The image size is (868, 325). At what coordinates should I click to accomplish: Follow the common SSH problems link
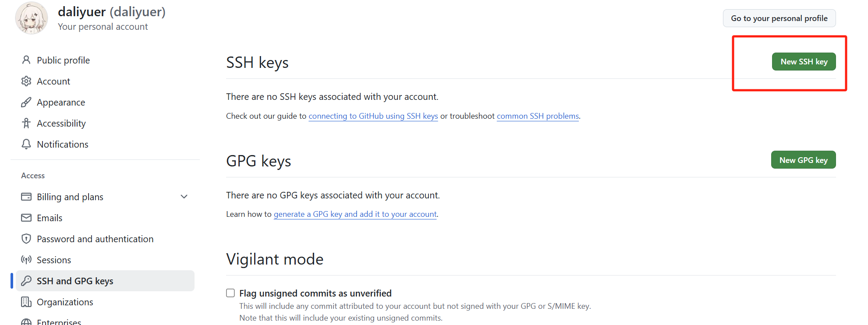[538, 116]
